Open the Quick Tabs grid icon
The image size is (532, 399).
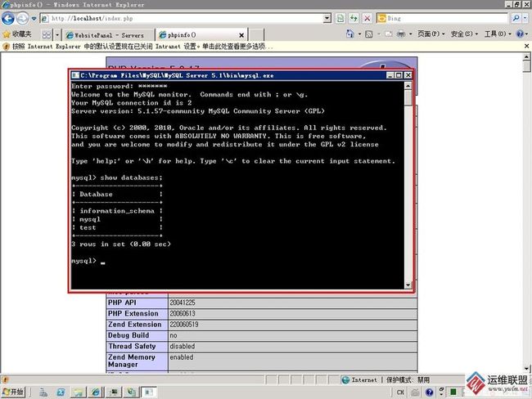46,34
